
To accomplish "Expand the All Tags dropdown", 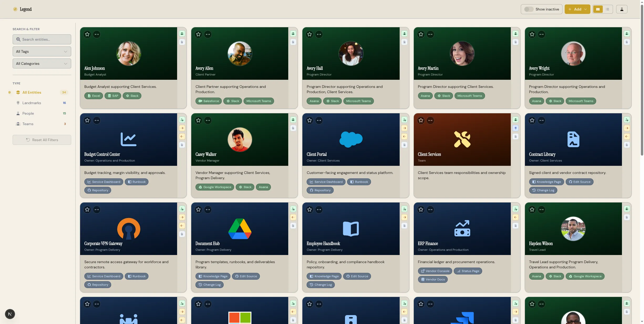I will click(x=42, y=51).
